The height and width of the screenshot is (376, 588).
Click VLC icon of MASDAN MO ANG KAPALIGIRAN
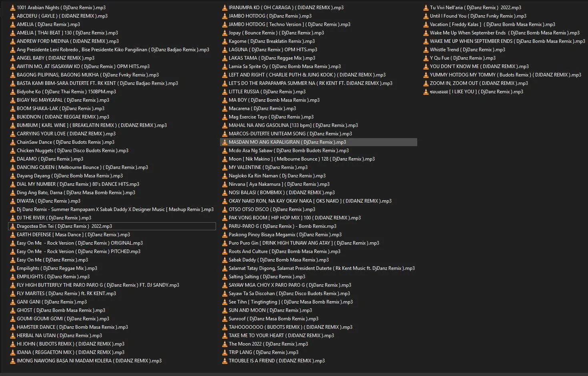click(x=225, y=142)
